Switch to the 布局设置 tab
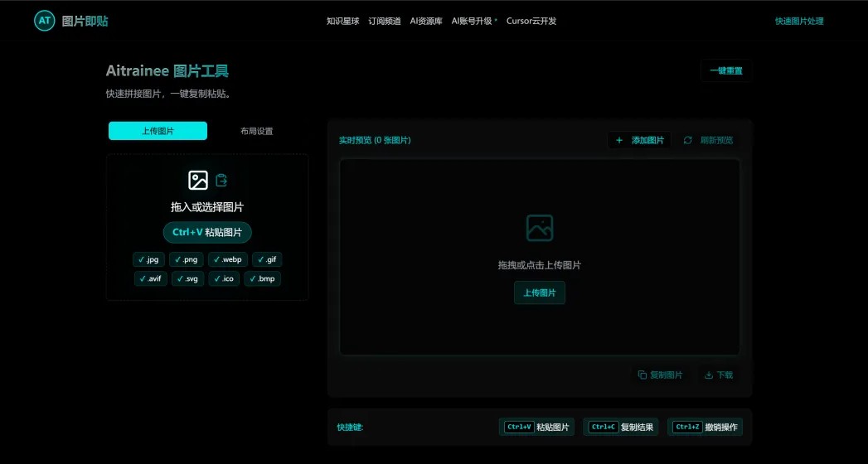The height and width of the screenshot is (464, 868). pos(257,131)
